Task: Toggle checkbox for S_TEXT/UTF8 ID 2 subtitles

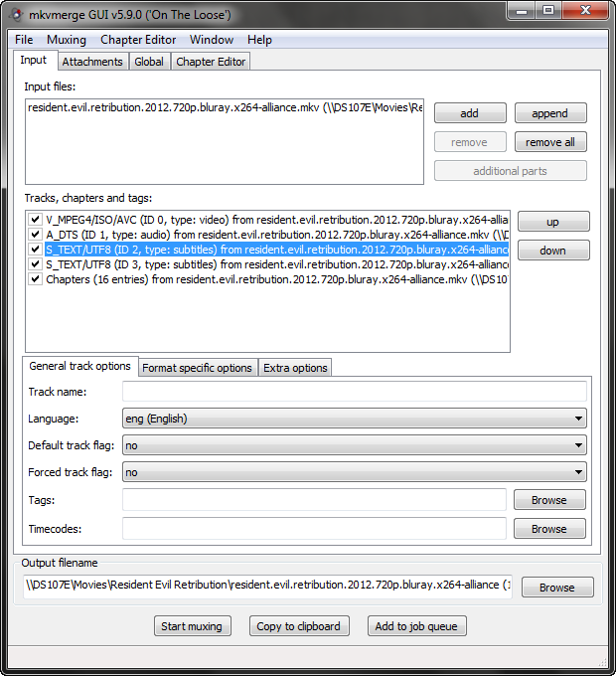Action: (x=35, y=250)
